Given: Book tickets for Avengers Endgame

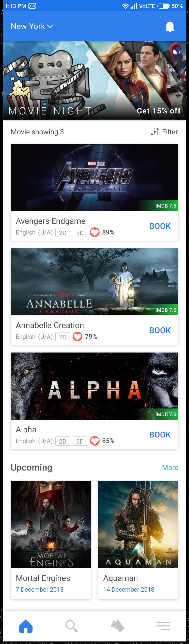Looking at the screenshot, I should pos(160,226).
